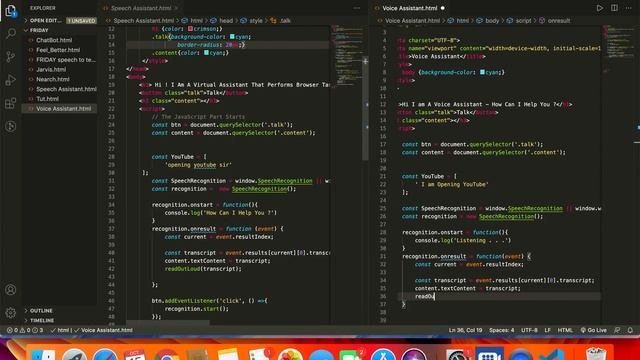Open Safari from the dock
The height and width of the screenshot is (360, 640).
(x=105, y=354)
